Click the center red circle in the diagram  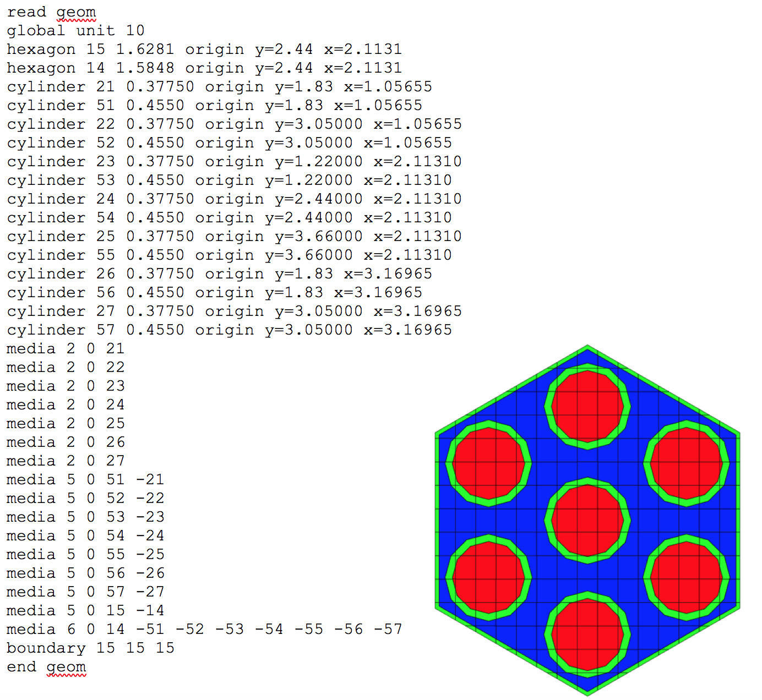click(587, 521)
